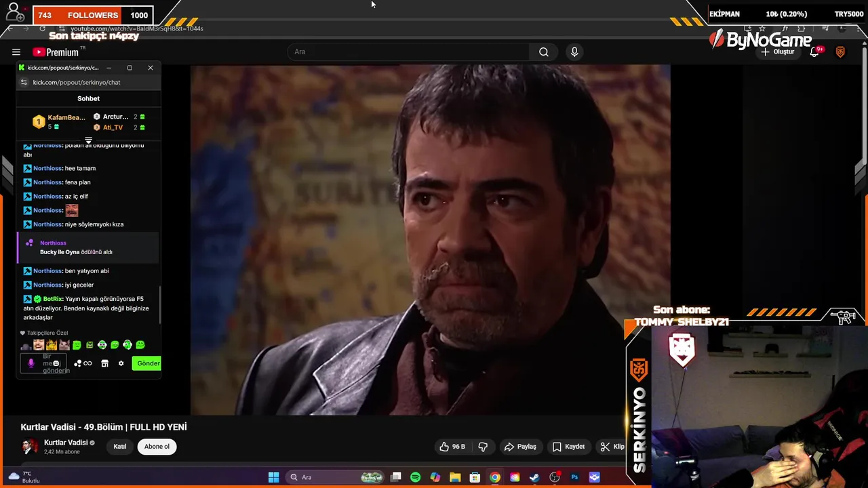The image size is (868, 488).
Task: Open the Arctur... leaderboard entry
Action: pos(119,117)
